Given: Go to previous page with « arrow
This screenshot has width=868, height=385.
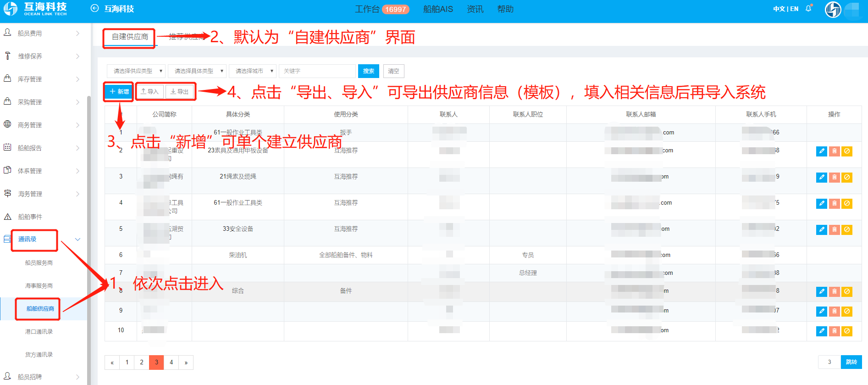Looking at the screenshot, I should pyautogui.click(x=112, y=363).
